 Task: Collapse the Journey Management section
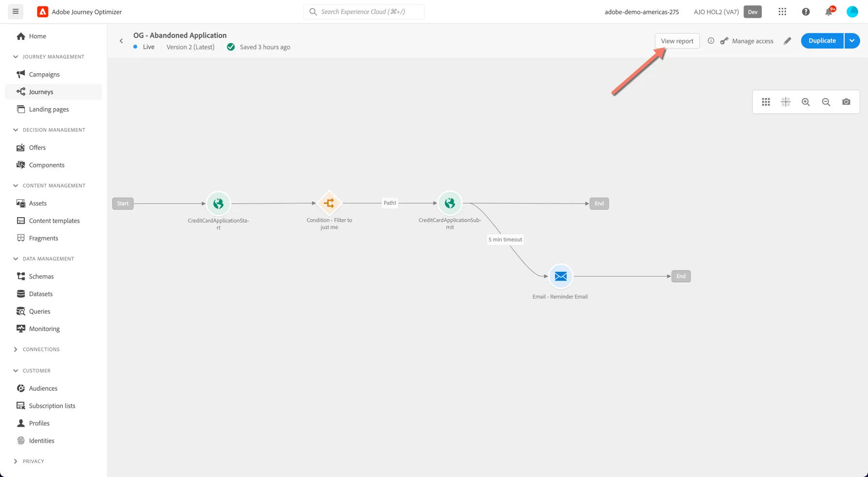tap(15, 57)
